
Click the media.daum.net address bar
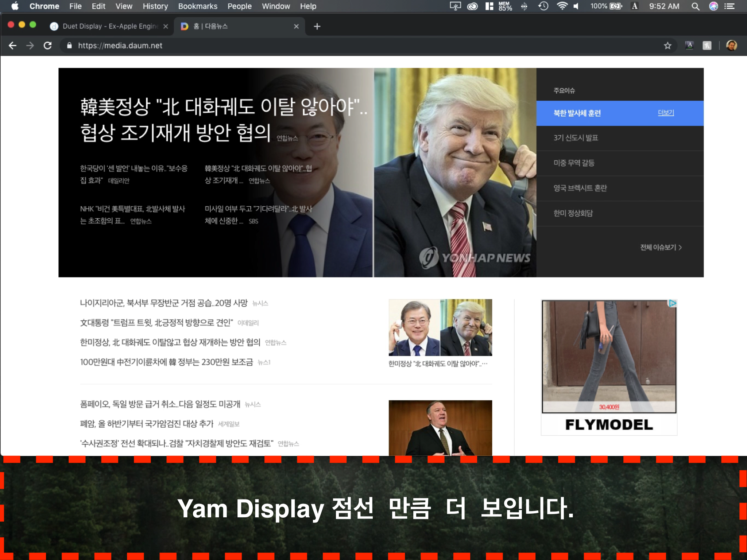coord(120,46)
